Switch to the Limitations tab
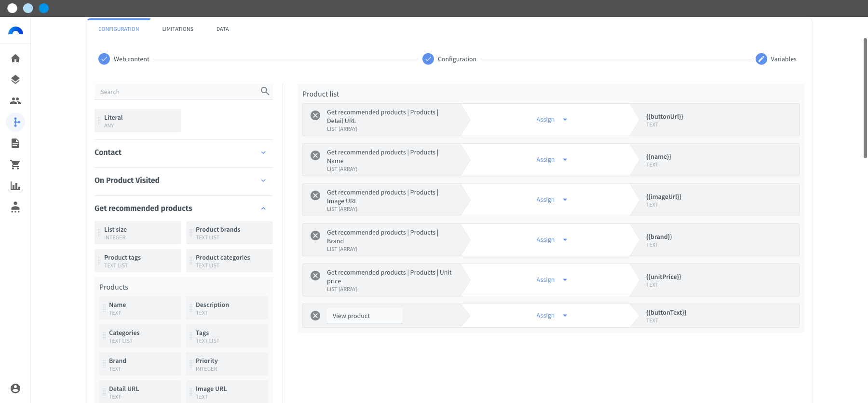Viewport: 868px width, 403px height. coord(177,29)
